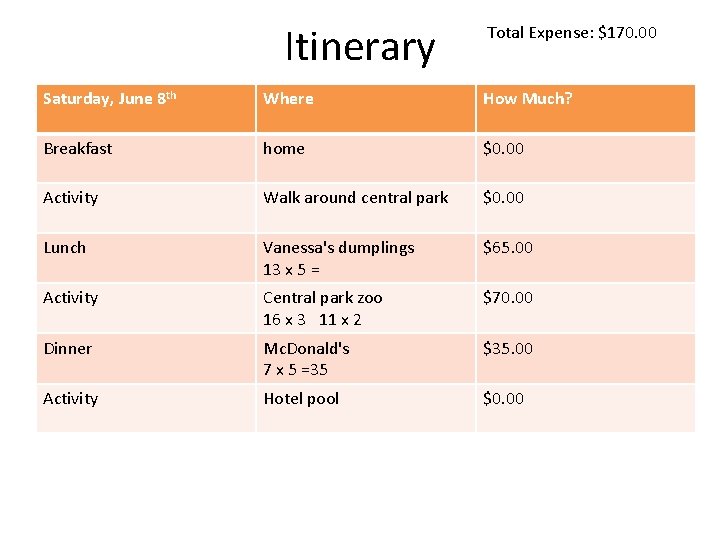
Task: Click the Total Expense $170.00 text
Action: 571,33
